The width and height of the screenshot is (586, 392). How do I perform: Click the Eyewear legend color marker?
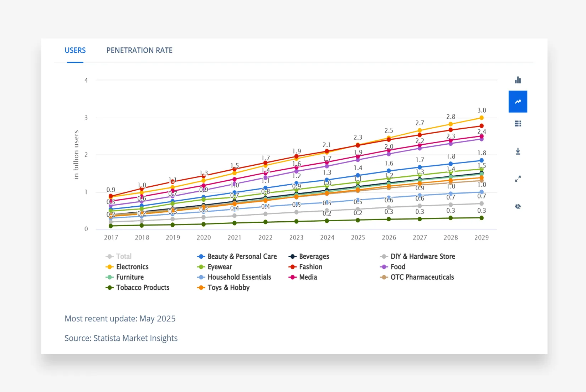[x=201, y=267]
